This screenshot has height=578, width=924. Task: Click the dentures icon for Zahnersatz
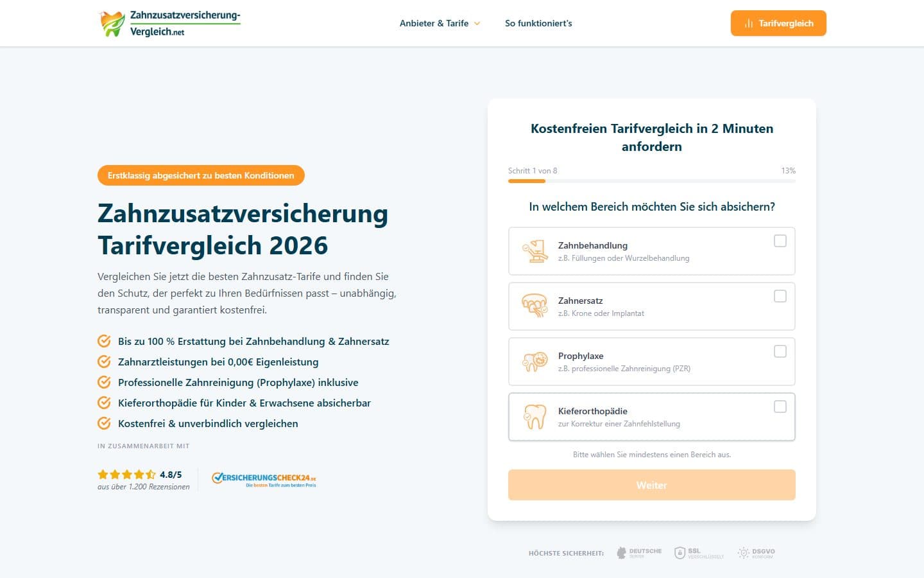[x=535, y=306]
